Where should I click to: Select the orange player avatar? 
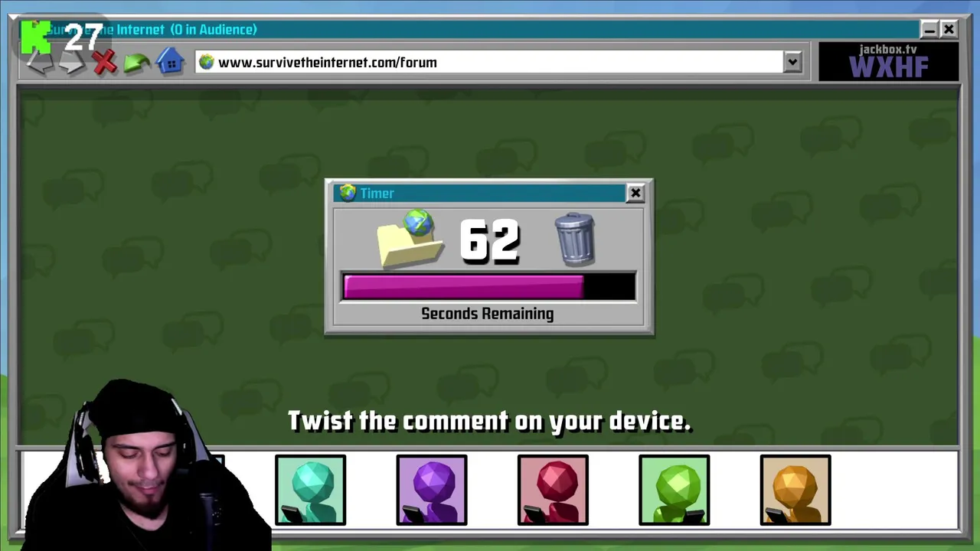click(795, 491)
